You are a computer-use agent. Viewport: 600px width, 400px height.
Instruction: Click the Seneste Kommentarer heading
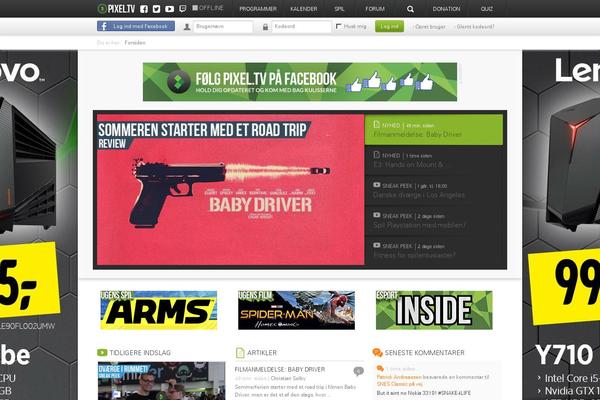pos(424,353)
